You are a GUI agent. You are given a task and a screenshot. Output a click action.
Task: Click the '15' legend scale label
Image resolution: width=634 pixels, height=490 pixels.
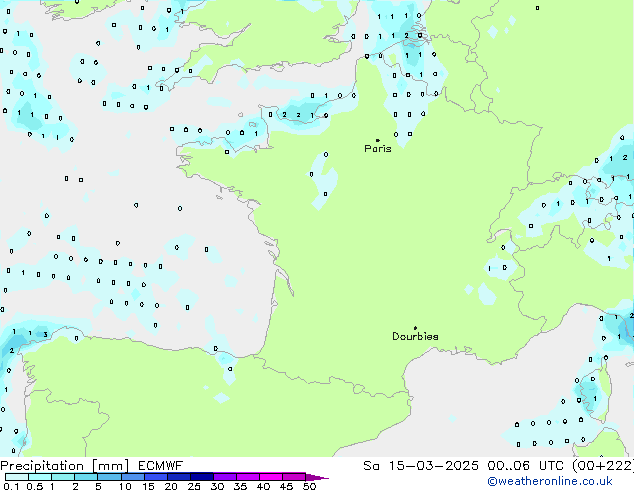click(148, 486)
